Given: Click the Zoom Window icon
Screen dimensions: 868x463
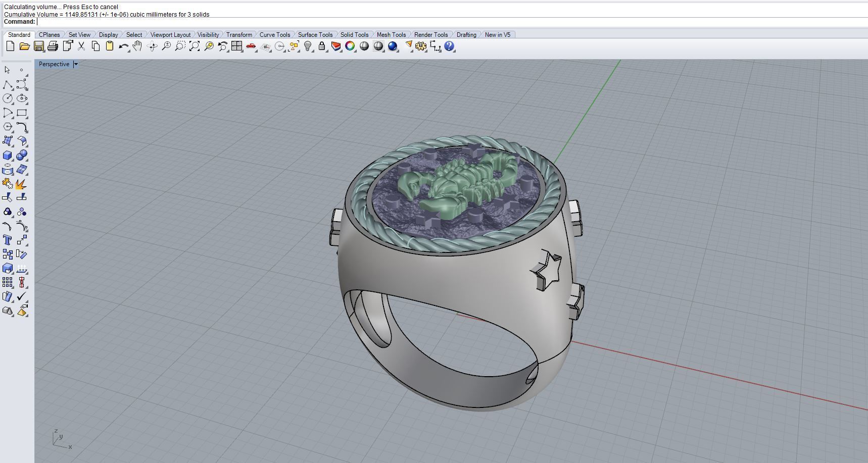Looking at the screenshot, I should 180,46.
